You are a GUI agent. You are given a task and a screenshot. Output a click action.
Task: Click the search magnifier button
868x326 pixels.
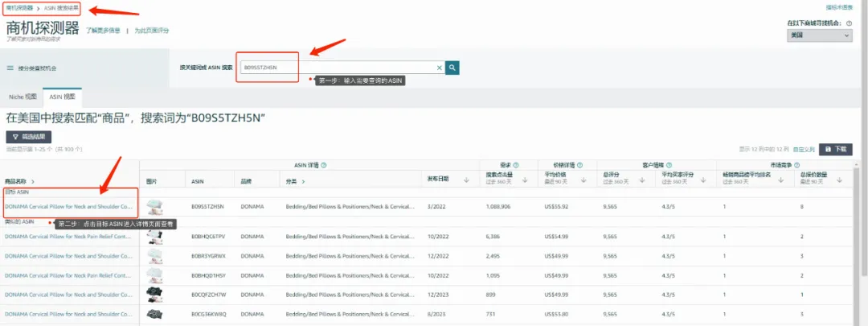[x=452, y=68]
